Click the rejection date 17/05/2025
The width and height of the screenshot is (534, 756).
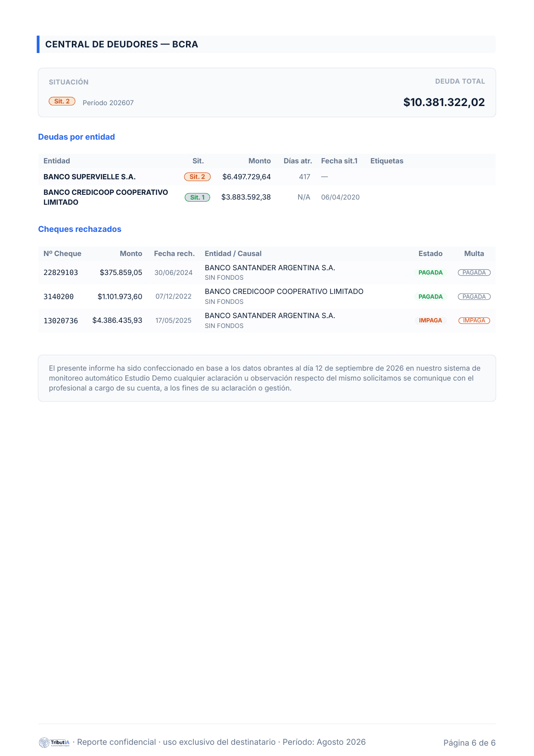point(174,320)
